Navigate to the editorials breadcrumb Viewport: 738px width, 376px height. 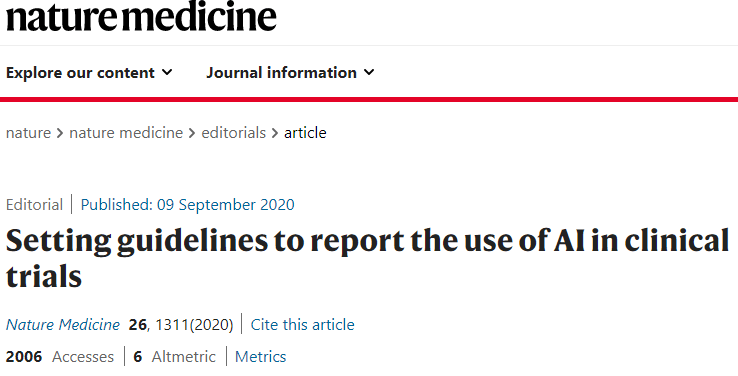click(233, 133)
